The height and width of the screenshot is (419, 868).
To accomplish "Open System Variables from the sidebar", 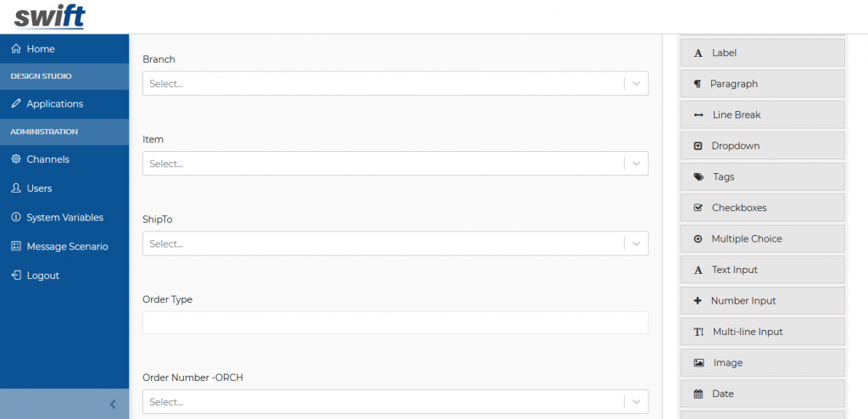I will (64, 217).
